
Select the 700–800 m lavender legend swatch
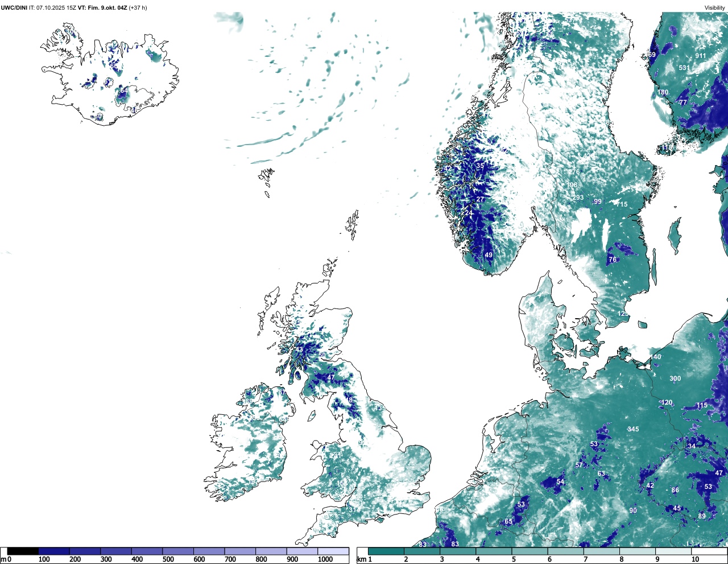pyautogui.click(x=240, y=551)
